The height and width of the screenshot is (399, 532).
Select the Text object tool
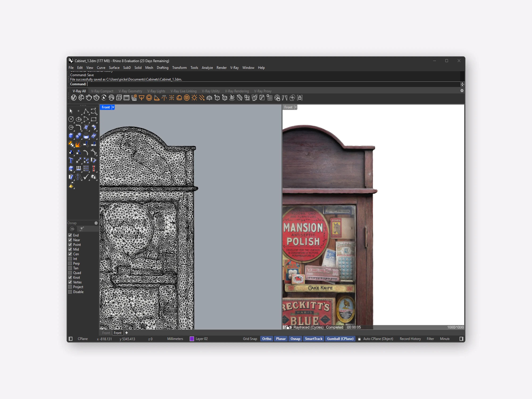click(71, 160)
